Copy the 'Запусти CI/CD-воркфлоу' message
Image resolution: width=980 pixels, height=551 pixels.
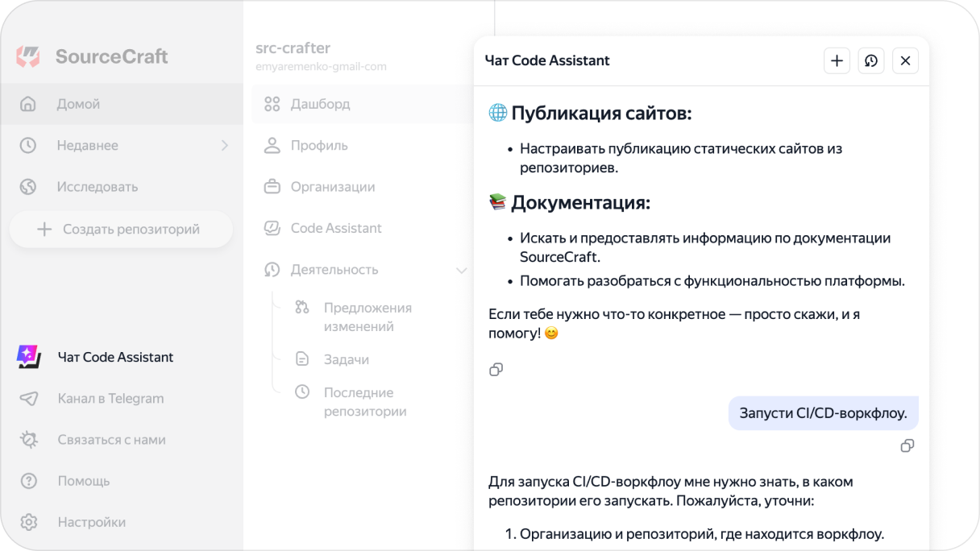point(907,445)
